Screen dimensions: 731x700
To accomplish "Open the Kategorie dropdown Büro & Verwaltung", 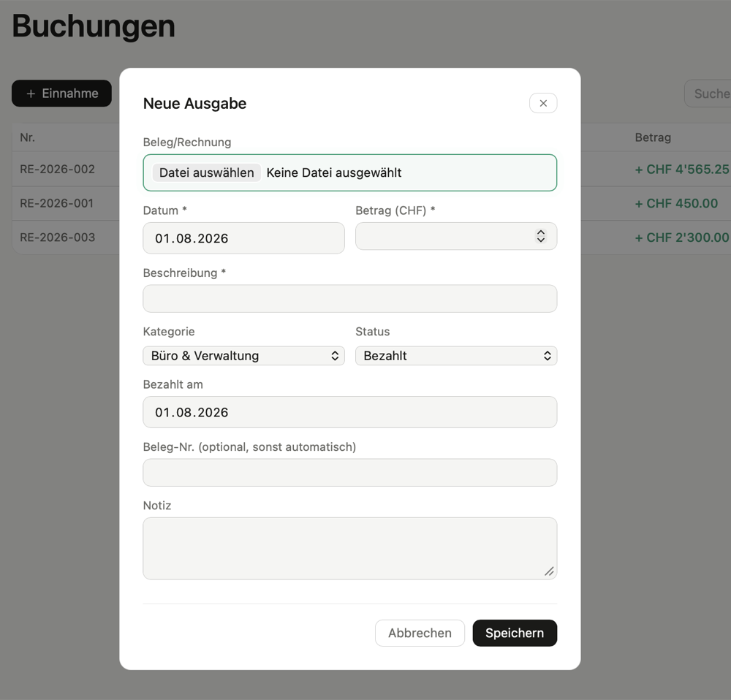I will click(244, 356).
